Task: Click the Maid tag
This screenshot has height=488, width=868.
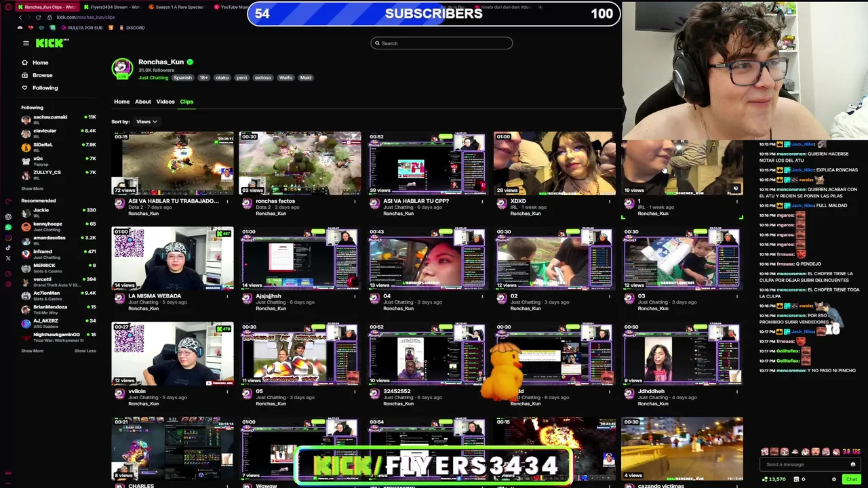Action: click(x=306, y=78)
